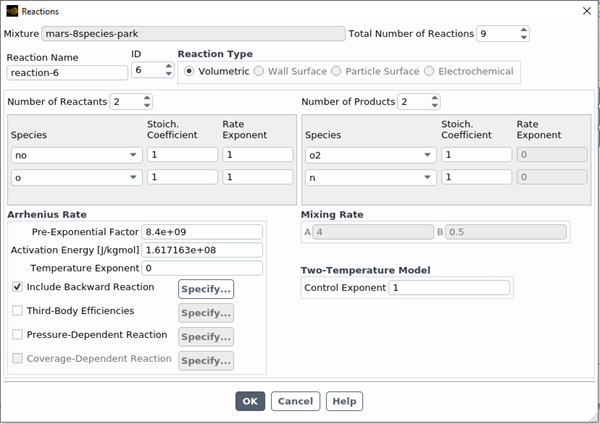Open Help for the Reactions dialog

click(x=344, y=401)
